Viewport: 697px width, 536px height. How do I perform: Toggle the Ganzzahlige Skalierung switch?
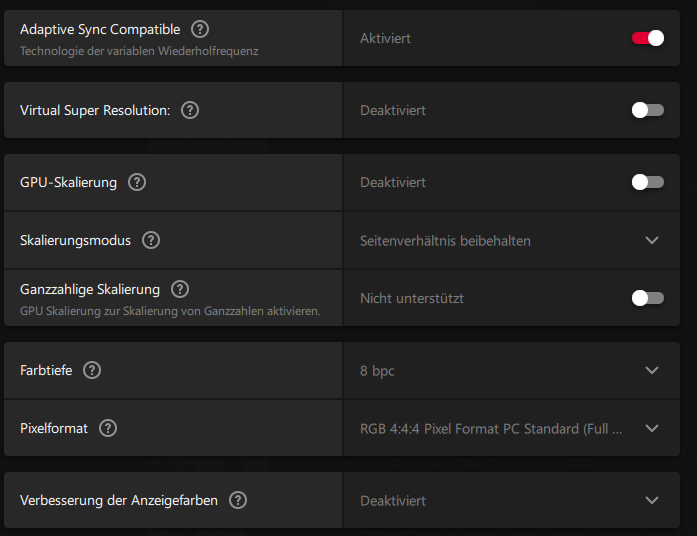coord(647,297)
